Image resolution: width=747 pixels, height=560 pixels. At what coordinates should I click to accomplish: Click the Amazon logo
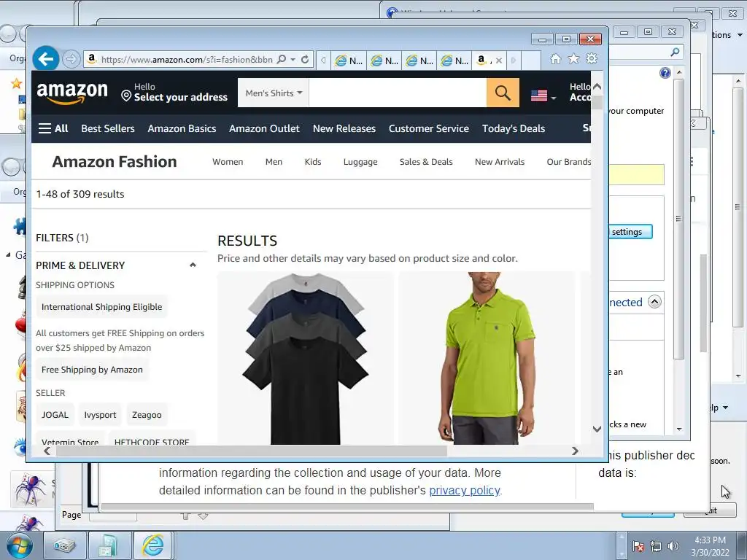[x=72, y=93]
